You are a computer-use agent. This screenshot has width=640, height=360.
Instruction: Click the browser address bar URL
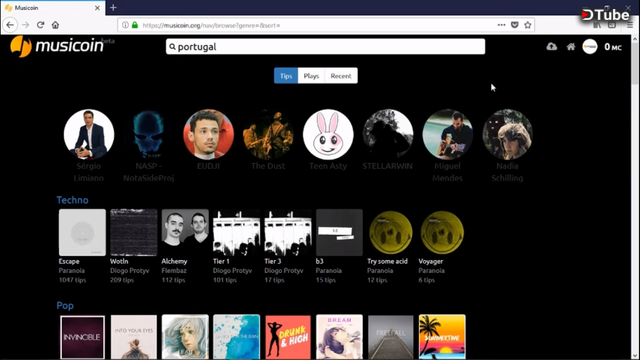211,25
